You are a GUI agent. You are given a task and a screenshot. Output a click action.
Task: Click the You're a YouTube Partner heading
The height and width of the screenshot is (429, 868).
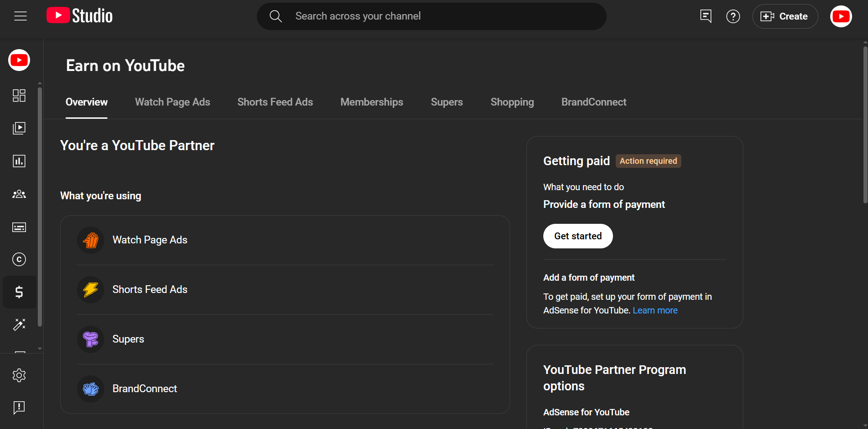pyautogui.click(x=137, y=146)
